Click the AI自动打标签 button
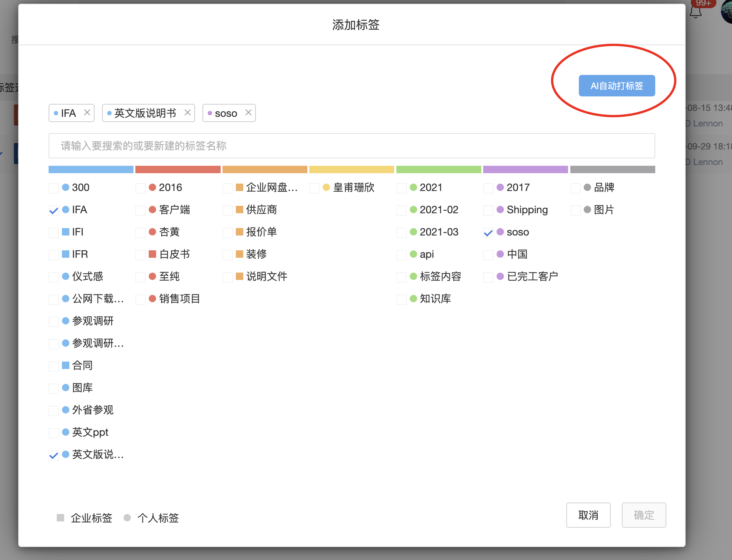Screen dimensions: 732x560 [x=617, y=86]
